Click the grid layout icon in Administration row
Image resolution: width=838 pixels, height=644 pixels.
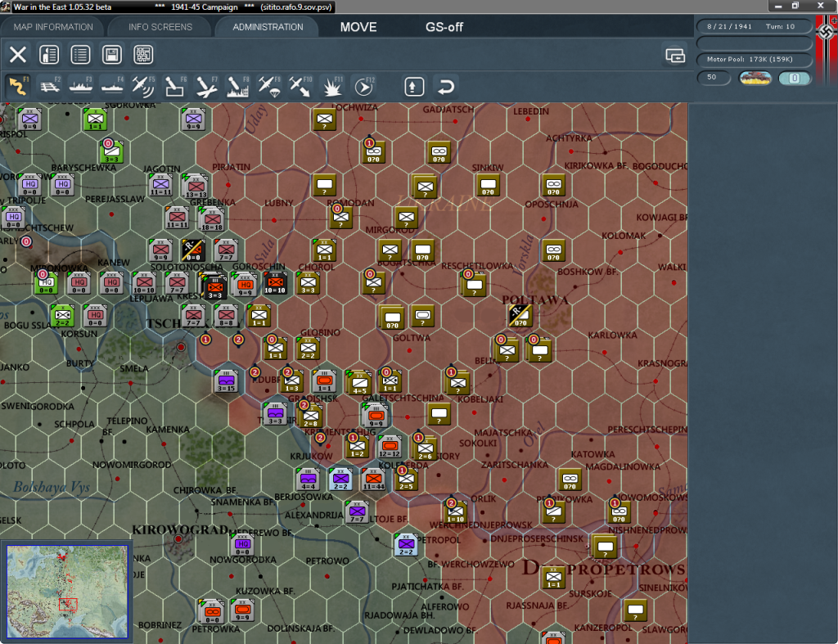point(143,55)
